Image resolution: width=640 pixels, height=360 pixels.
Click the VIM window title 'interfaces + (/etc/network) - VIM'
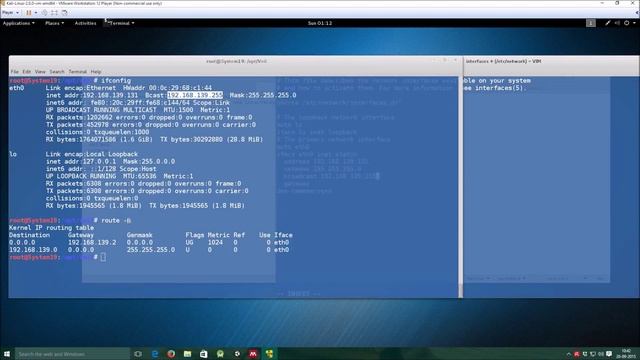[x=503, y=61]
